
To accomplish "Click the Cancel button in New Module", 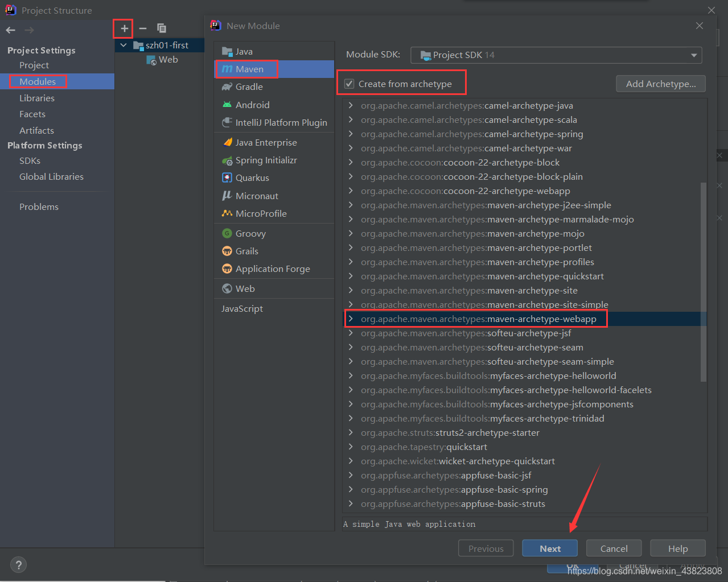I will pyautogui.click(x=614, y=548).
